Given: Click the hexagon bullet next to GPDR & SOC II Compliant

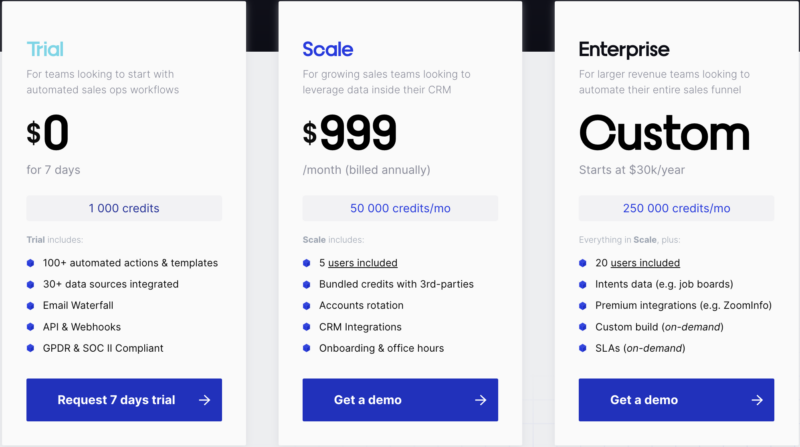Looking at the screenshot, I should (31, 348).
